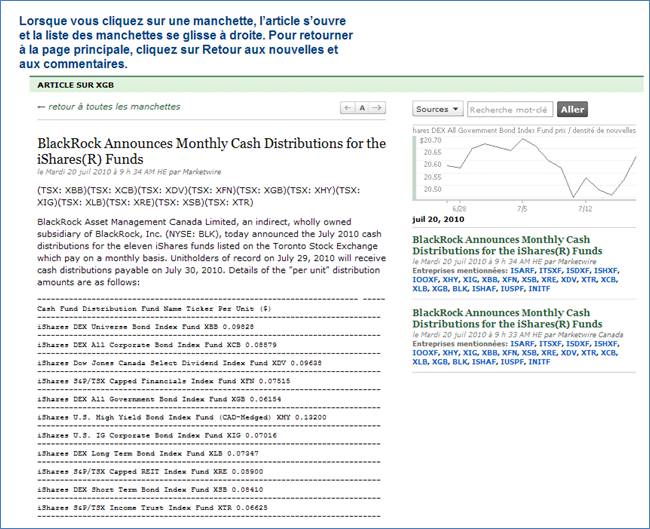
Task: Click XIG ticker under the 9 h 34 article
Action: (470, 280)
